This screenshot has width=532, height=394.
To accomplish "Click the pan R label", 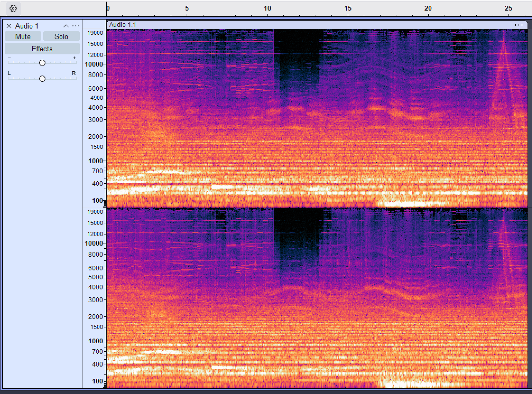I will 74,73.
